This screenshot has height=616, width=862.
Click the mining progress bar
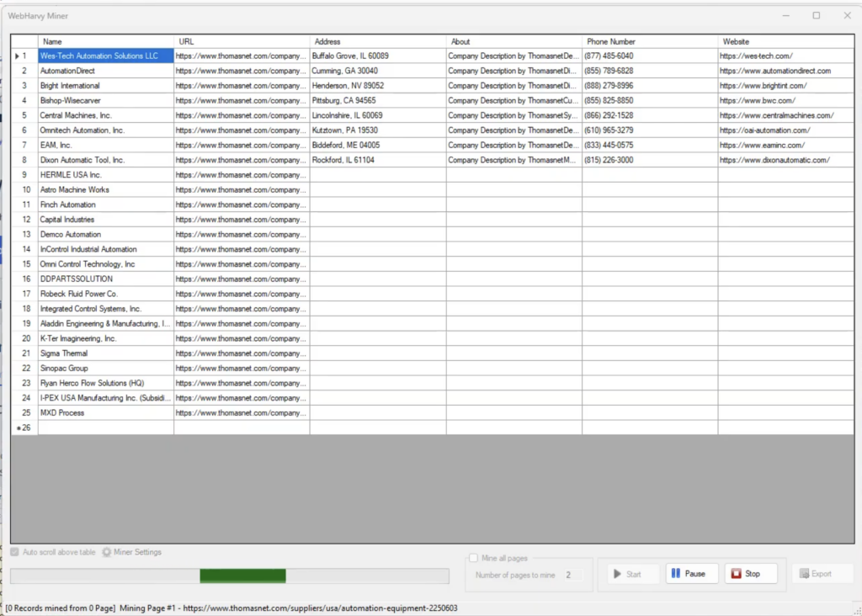click(x=229, y=576)
